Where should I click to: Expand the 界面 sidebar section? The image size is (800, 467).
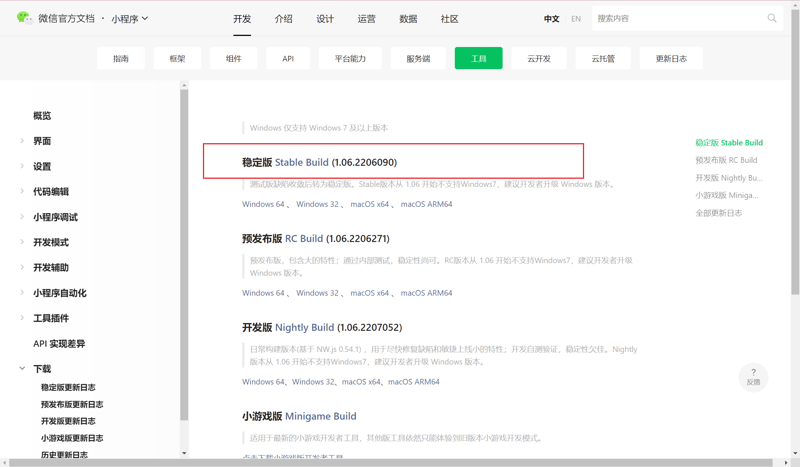pyautogui.click(x=22, y=140)
